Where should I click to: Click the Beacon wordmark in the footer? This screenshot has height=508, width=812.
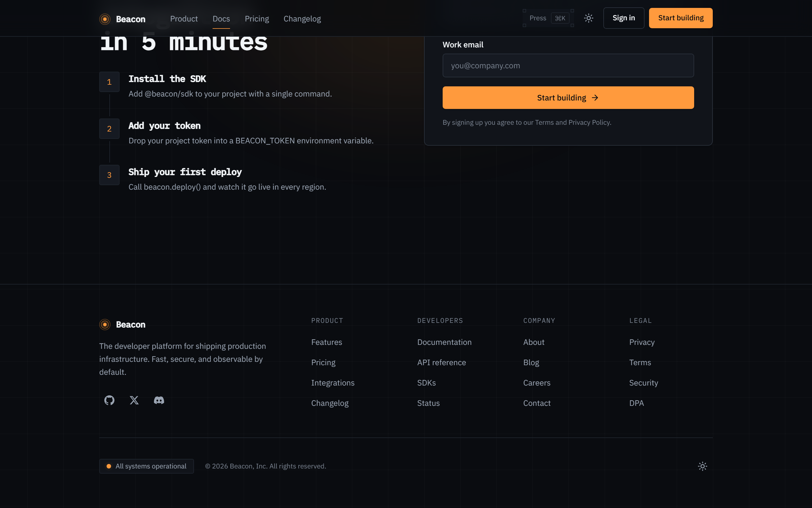[131, 325]
